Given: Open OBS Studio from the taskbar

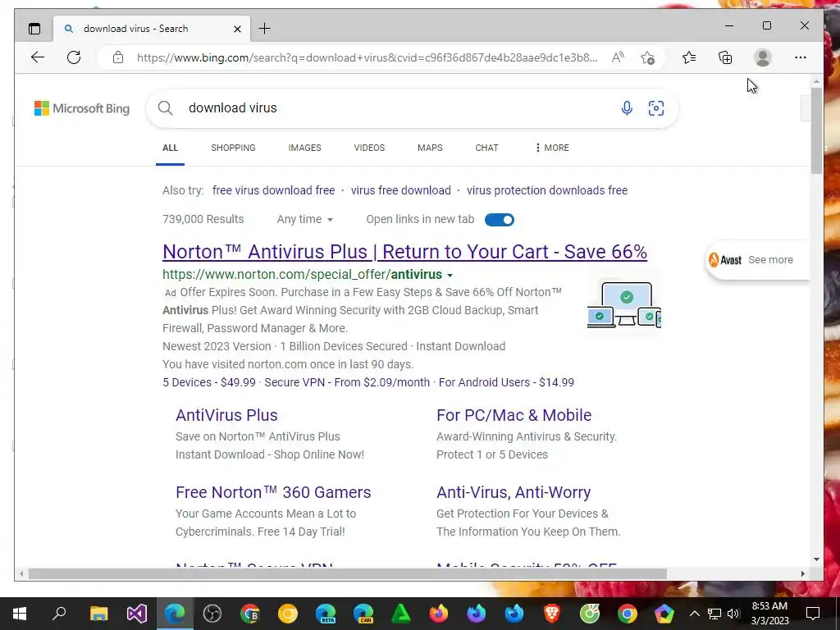Looking at the screenshot, I should click(212, 614).
